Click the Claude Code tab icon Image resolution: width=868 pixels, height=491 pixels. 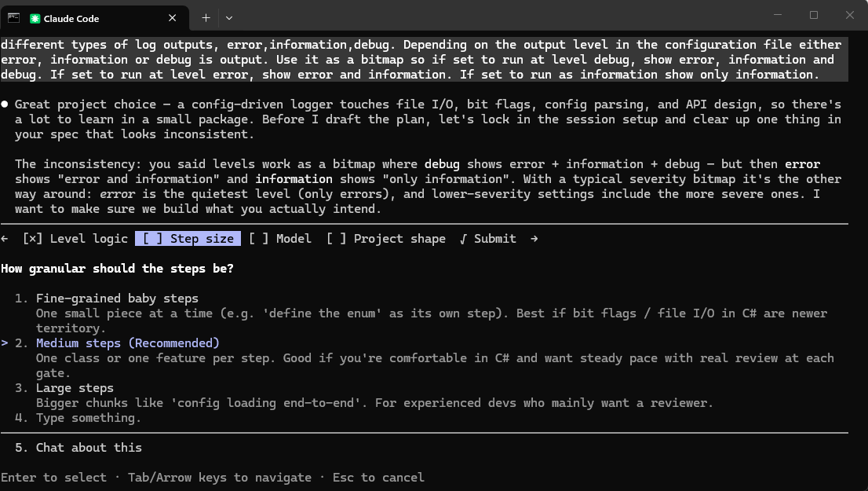point(35,18)
